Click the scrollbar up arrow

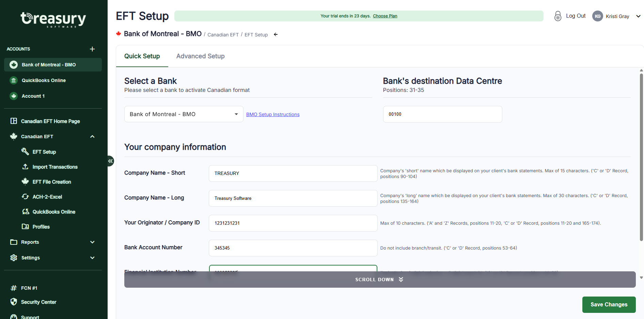click(x=641, y=70)
